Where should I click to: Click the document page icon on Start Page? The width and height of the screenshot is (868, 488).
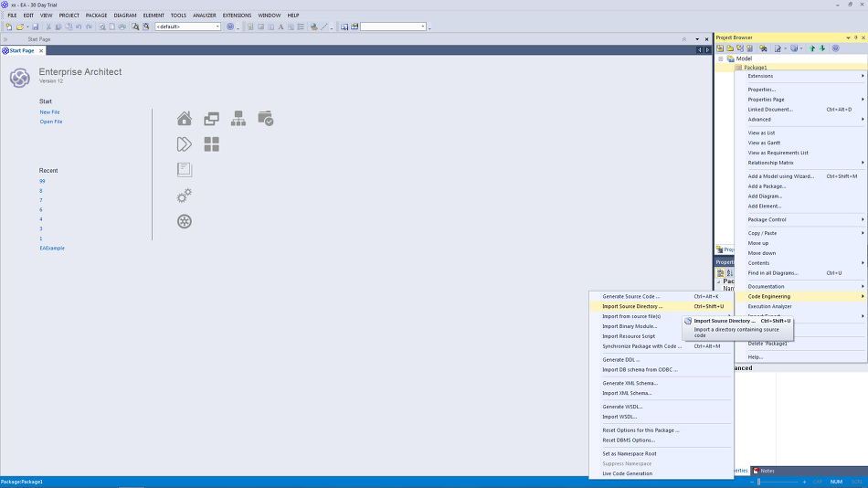pos(185,169)
